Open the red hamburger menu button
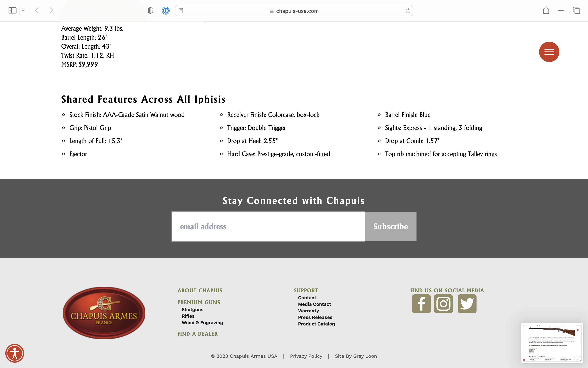Image resolution: width=588 pixels, height=368 pixels. [549, 52]
